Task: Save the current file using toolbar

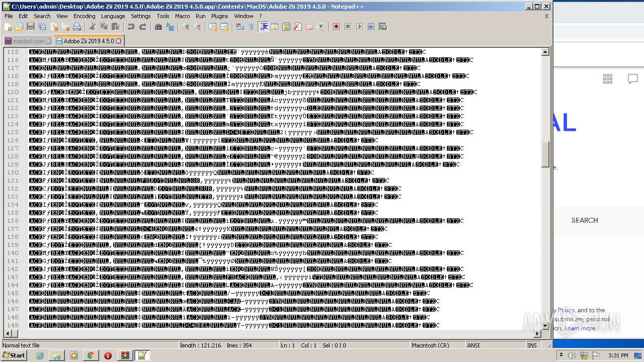Action: tap(31, 27)
